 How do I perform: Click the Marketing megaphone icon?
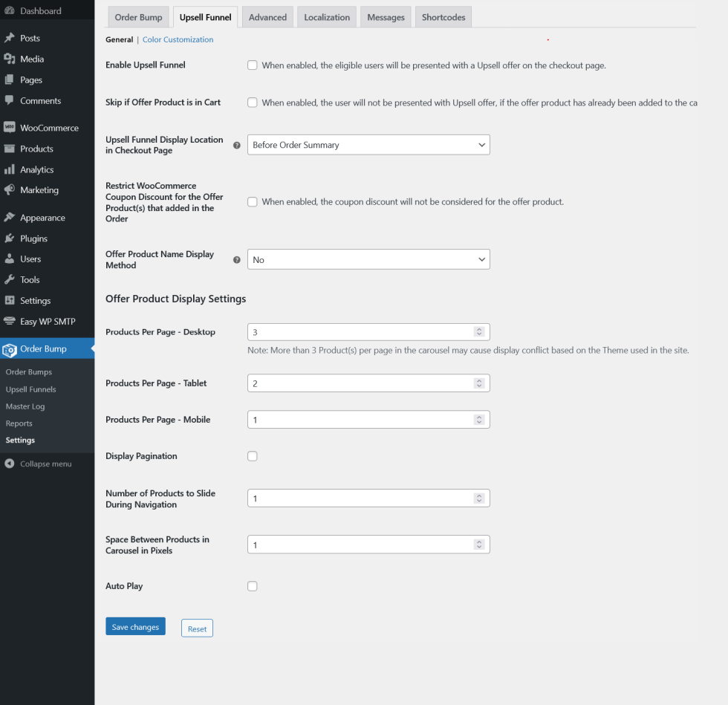[x=10, y=190]
